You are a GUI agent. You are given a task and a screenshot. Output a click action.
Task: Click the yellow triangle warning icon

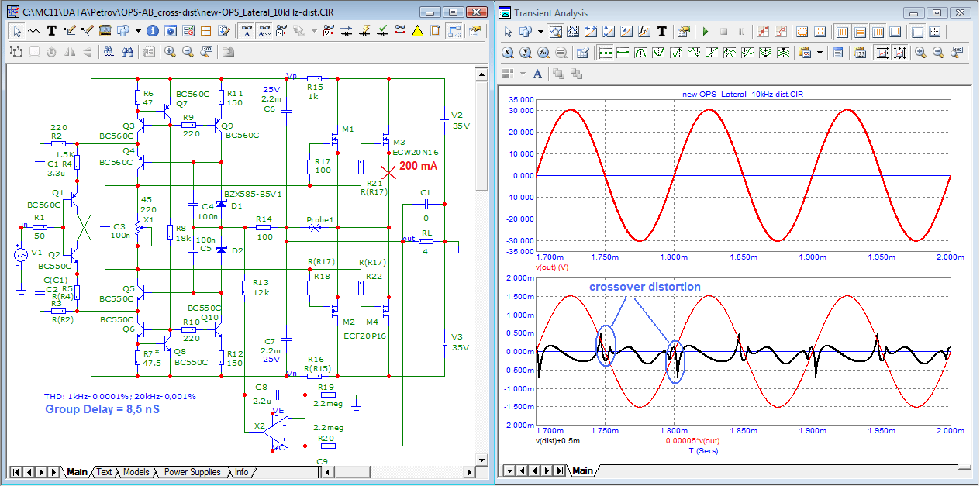(417, 31)
